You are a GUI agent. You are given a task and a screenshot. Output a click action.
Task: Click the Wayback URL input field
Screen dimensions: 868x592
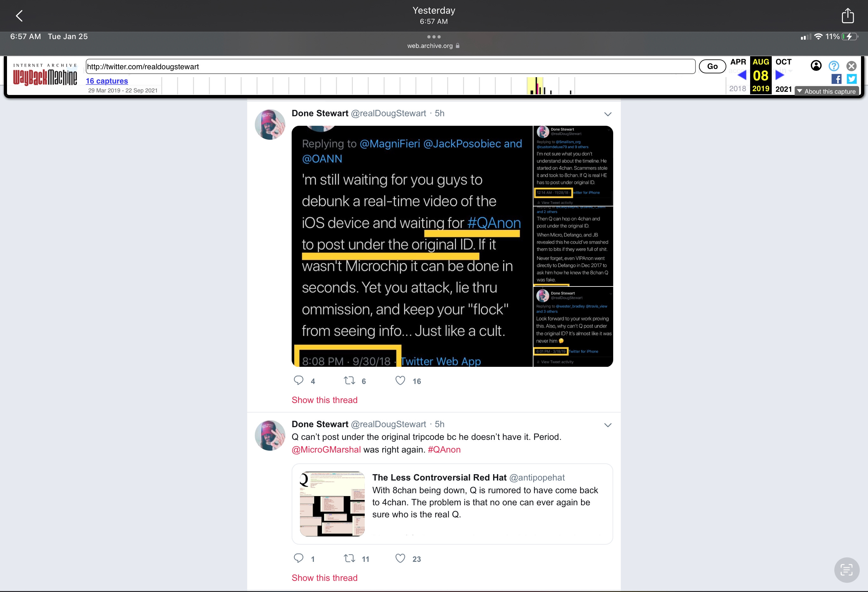[390, 66]
